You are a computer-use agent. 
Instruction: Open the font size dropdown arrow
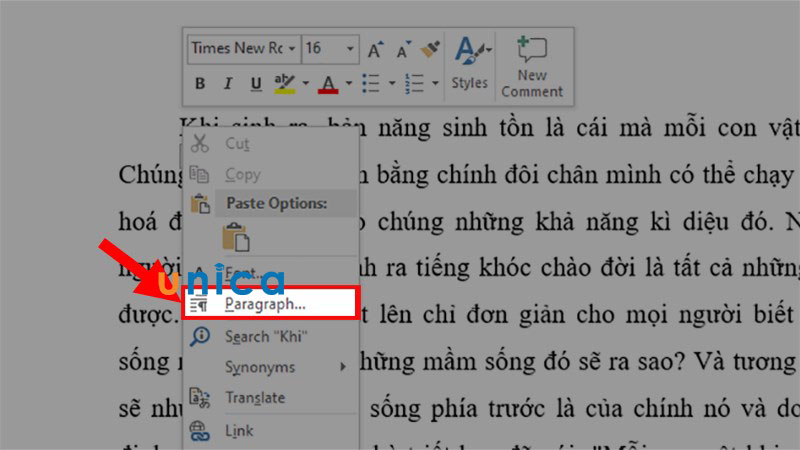click(x=350, y=49)
